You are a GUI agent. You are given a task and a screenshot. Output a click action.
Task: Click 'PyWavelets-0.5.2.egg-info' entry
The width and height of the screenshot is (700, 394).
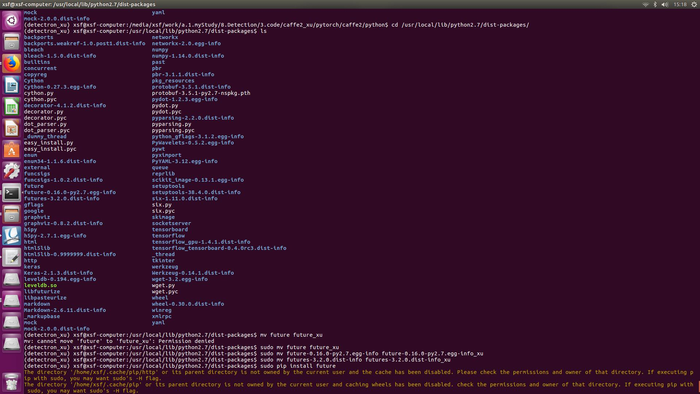[x=193, y=143]
